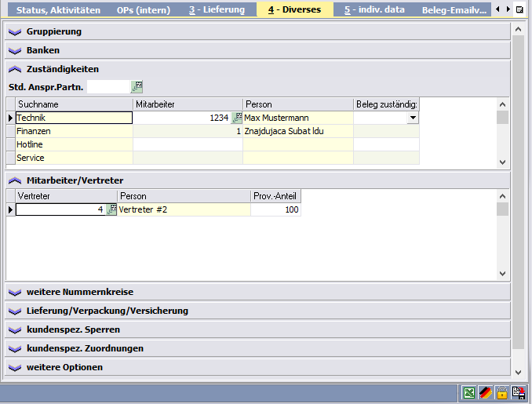Open the Beleg zuständig dropdown in Technik row

click(413, 118)
